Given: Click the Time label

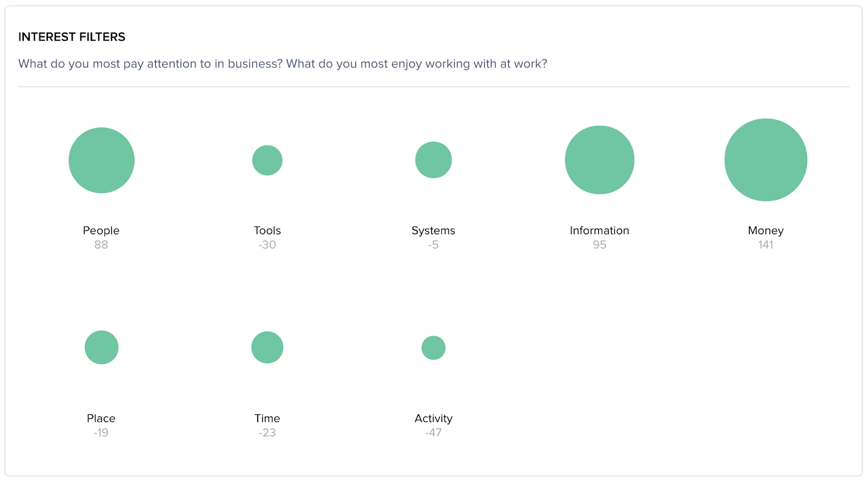Looking at the screenshot, I should [267, 418].
